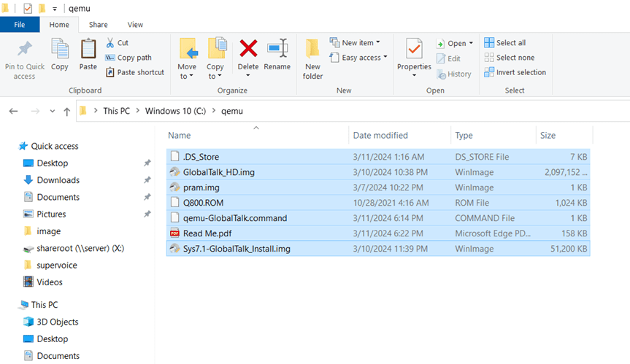Choose Paste shortcut option
This screenshot has width=630, height=364.
(135, 72)
